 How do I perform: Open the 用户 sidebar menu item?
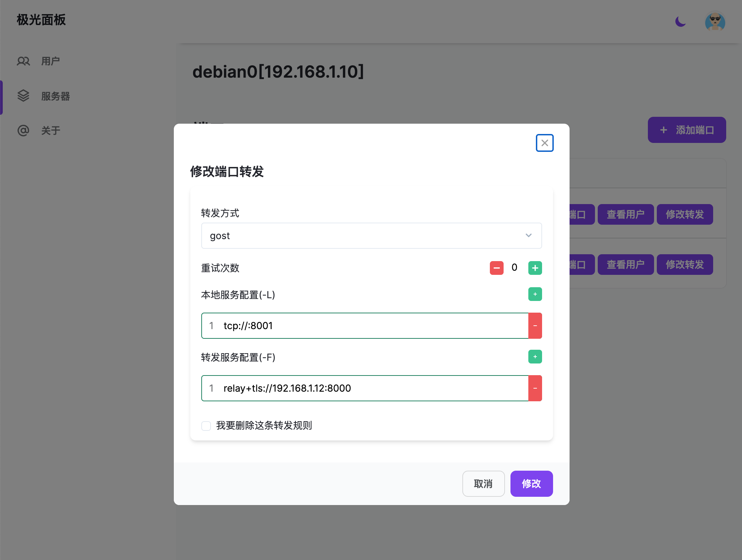[50, 61]
